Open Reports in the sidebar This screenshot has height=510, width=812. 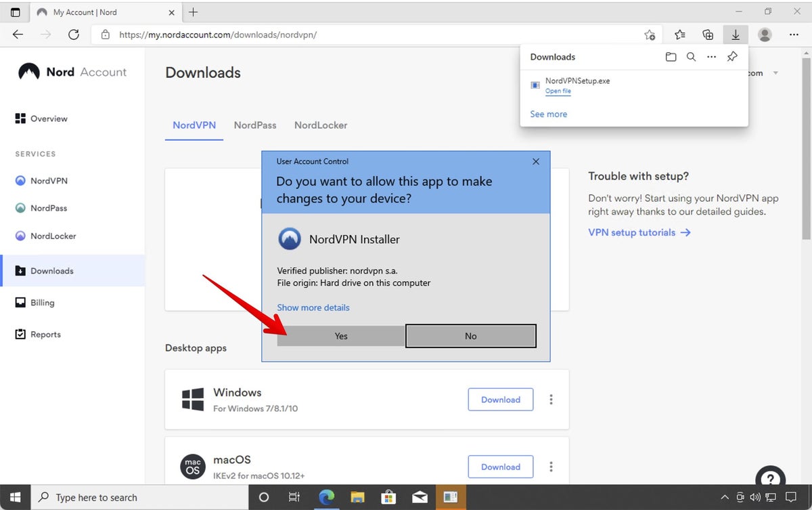click(x=38, y=335)
